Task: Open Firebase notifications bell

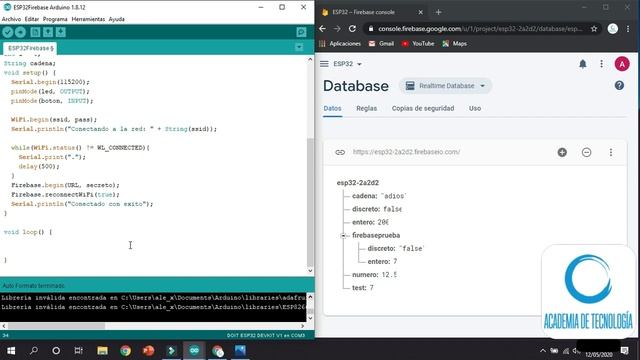Action: pyautogui.click(x=583, y=64)
